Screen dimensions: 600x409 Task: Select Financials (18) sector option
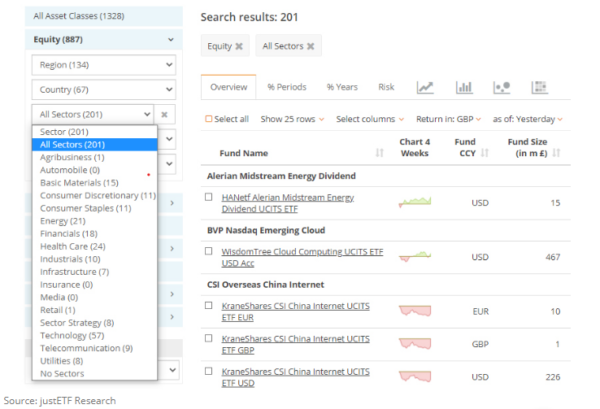[x=95, y=234]
